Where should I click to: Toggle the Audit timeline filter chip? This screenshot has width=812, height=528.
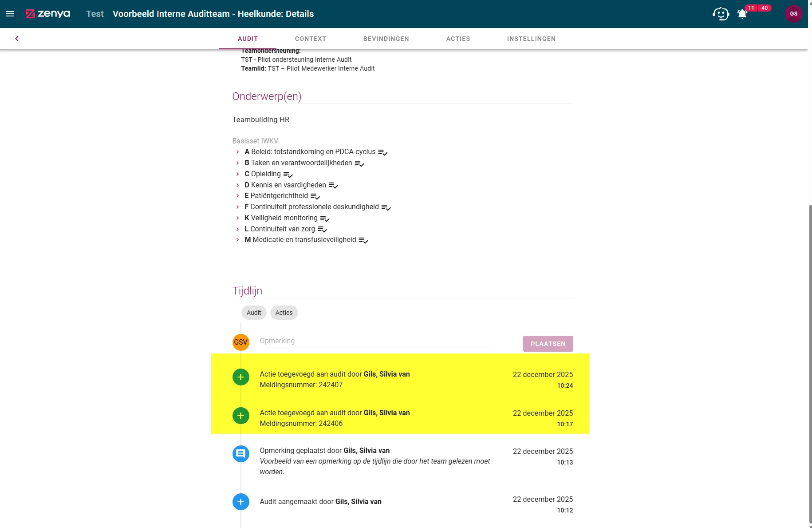coord(254,313)
